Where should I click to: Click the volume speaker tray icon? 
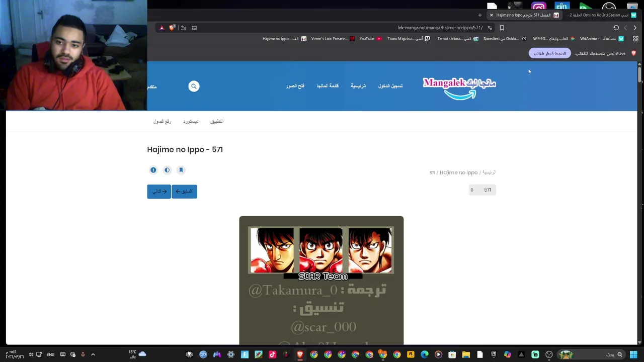pyautogui.click(x=31, y=354)
